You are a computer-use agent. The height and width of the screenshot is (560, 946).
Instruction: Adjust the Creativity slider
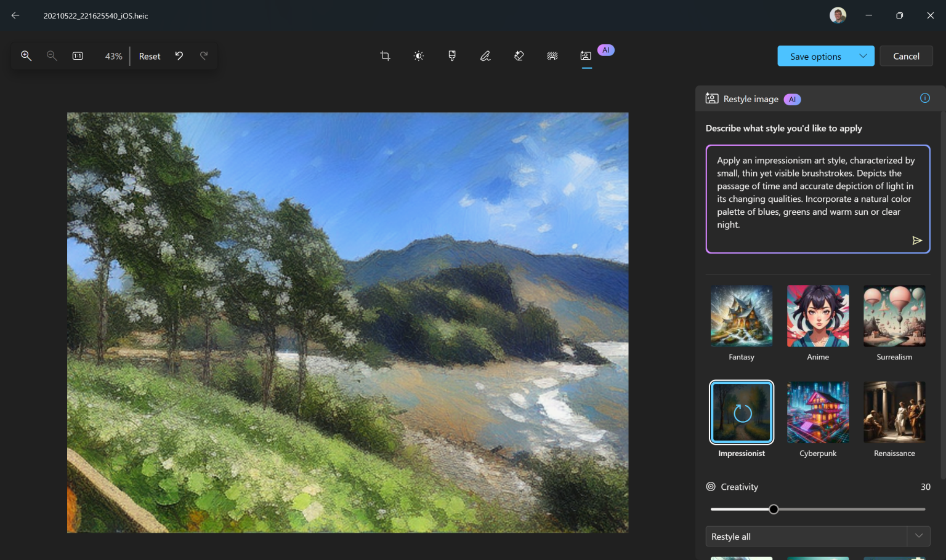(774, 509)
